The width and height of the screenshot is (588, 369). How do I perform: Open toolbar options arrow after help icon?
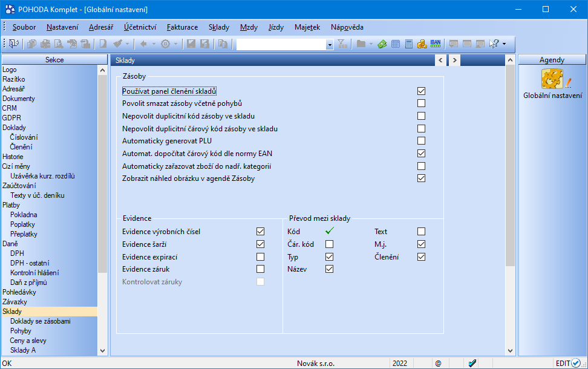tap(504, 44)
